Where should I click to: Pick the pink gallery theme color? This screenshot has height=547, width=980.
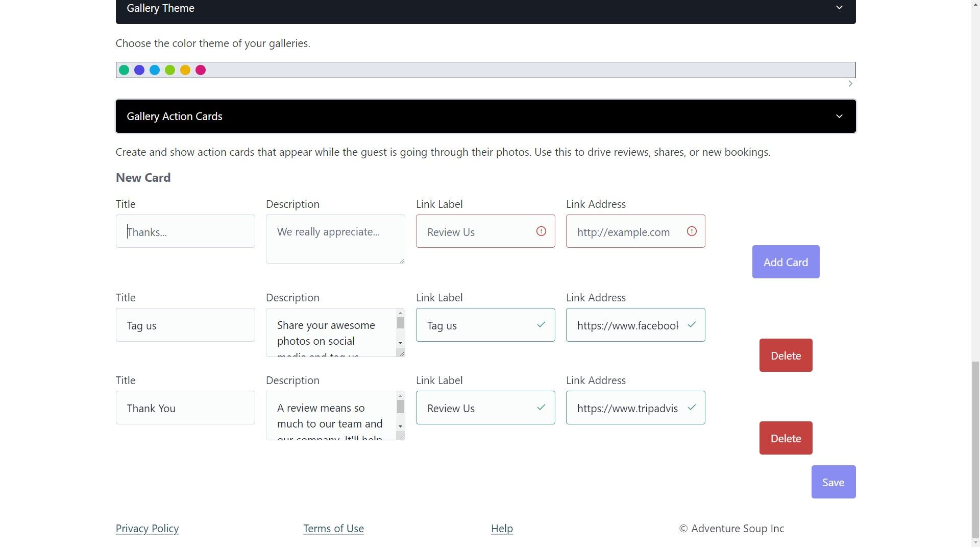[x=201, y=70]
